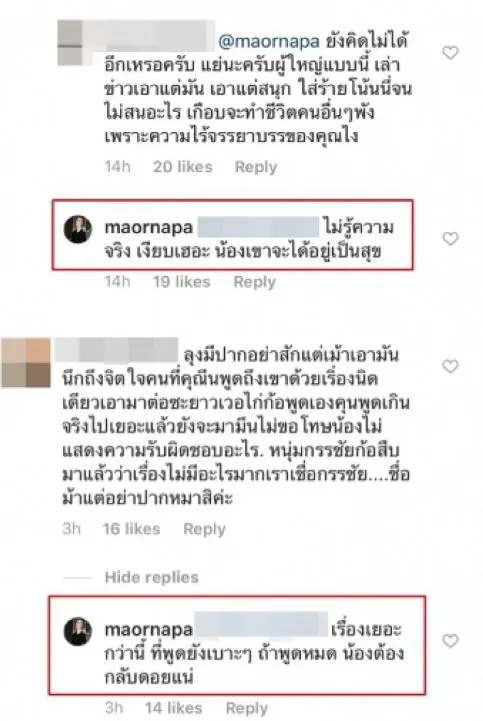Screen dimensions: 483x721
Task: View who gave 20 likes
Action: click(183, 166)
